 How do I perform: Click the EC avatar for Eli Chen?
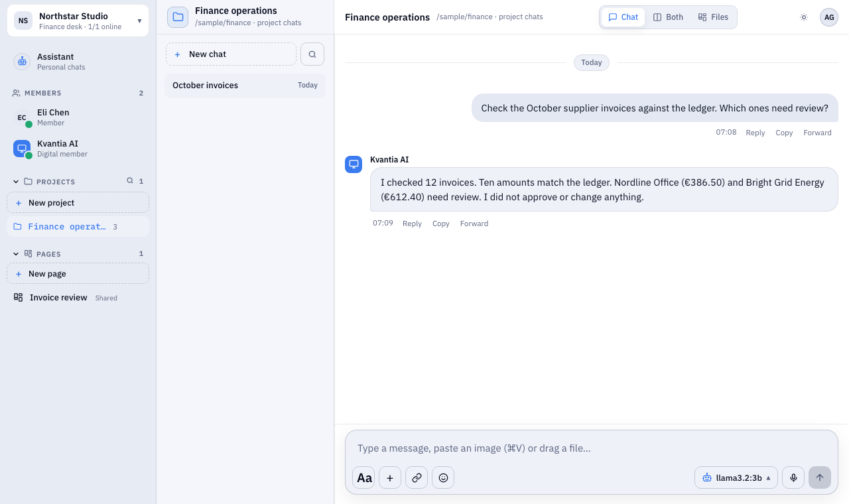pos(22,117)
